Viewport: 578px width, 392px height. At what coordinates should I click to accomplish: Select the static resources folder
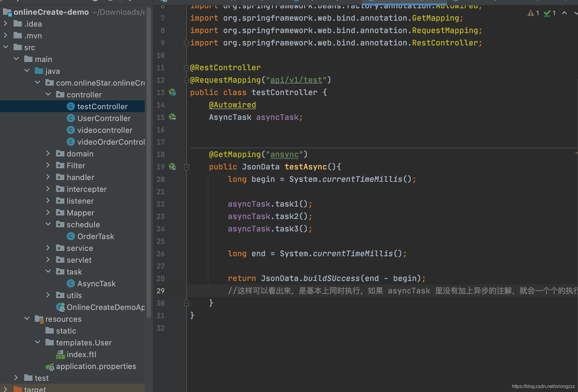click(66, 331)
